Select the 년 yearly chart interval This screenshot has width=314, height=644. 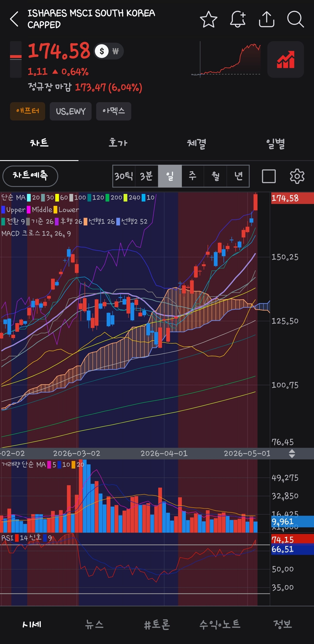[x=238, y=176]
